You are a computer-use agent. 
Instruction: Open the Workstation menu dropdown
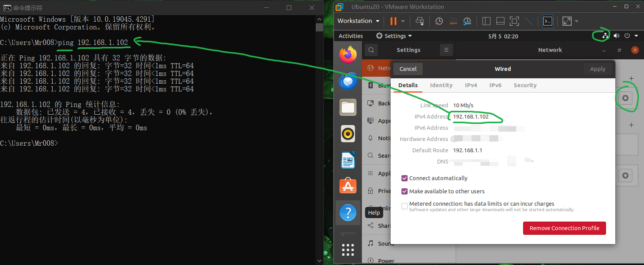tap(358, 21)
